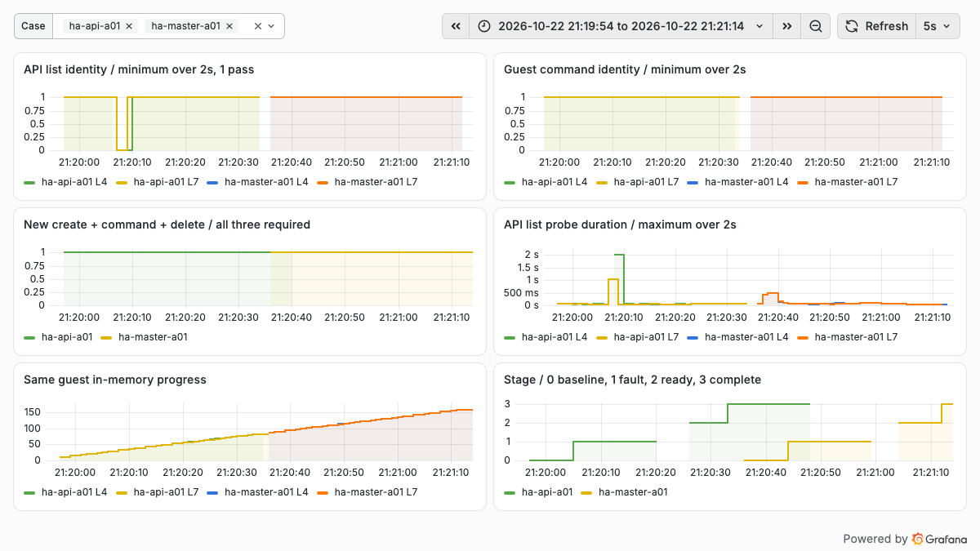Viewport: 980px width, 551px height.
Task: Clear all Case filter values
Action: click(x=258, y=26)
